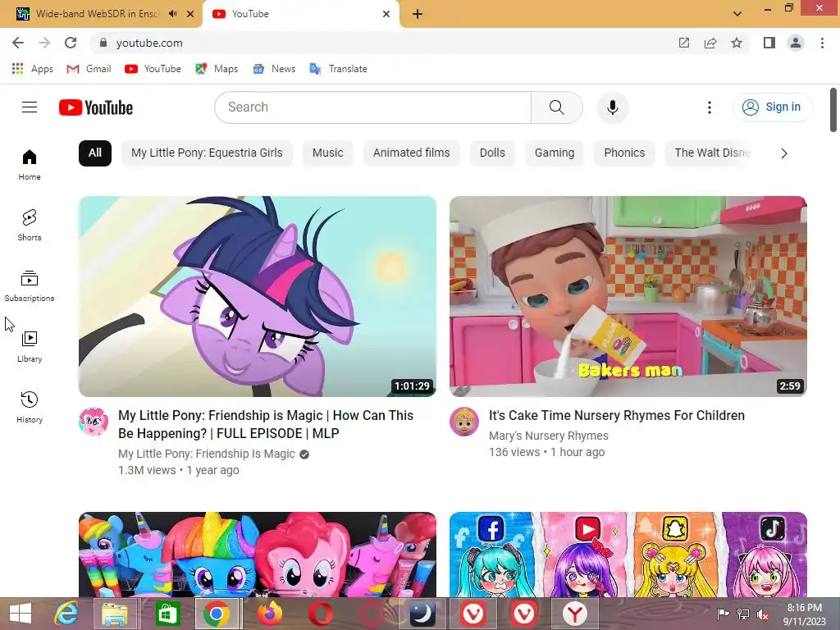Open File Explorer from taskbar
The height and width of the screenshot is (630, 840).
[115, 614]
